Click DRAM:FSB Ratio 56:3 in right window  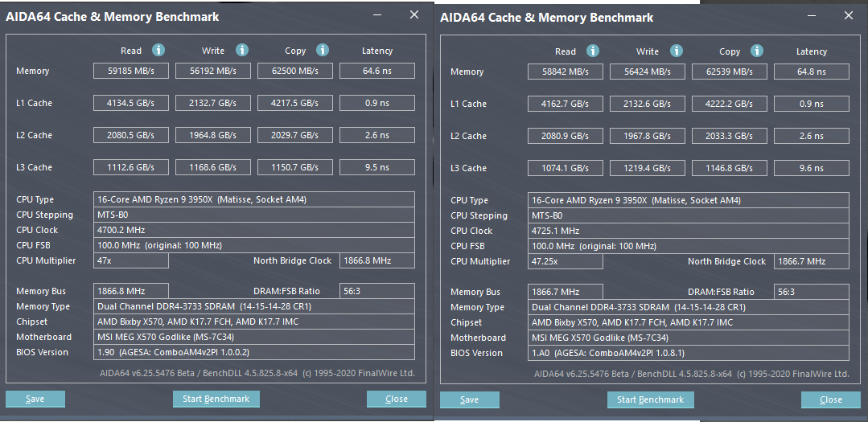812,292
